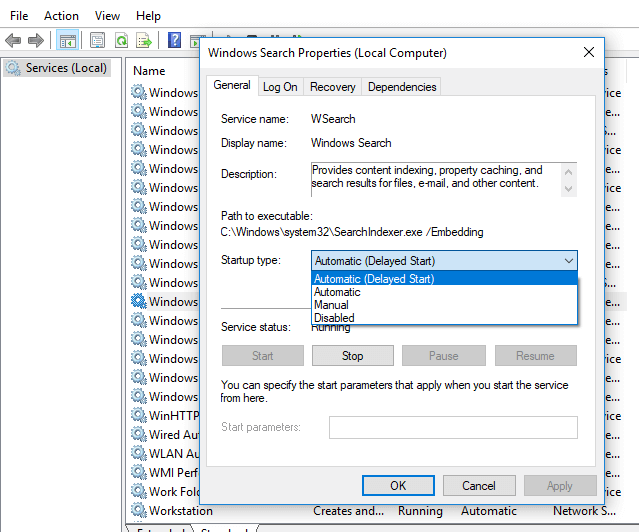Click 'Creates and...' description of Workstation row
Viewport: 639px width, 532px height.
(348, 511)
